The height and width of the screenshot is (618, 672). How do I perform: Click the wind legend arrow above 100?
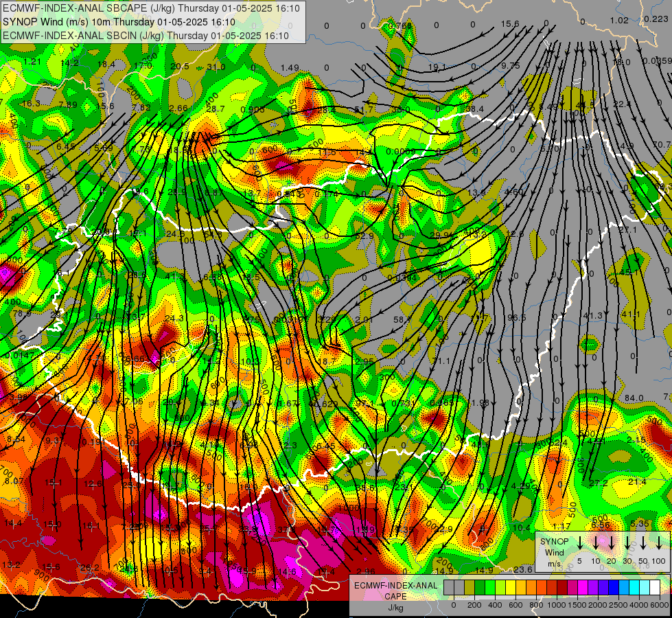coord(659,543)
